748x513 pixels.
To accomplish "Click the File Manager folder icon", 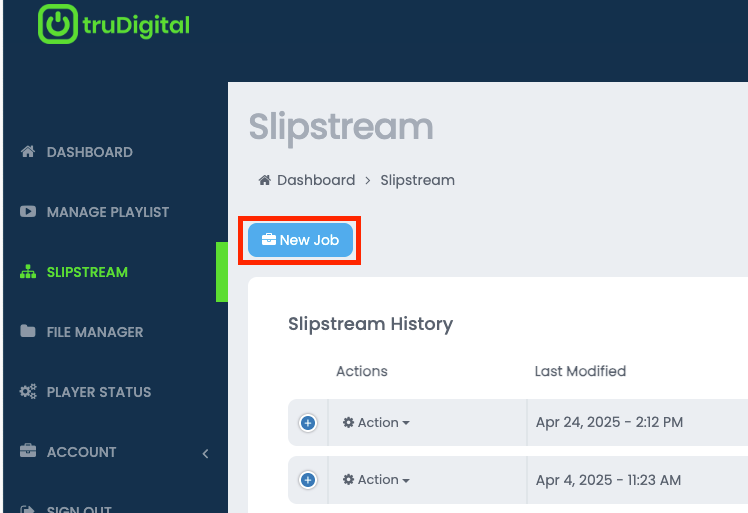I will (28, 331).
